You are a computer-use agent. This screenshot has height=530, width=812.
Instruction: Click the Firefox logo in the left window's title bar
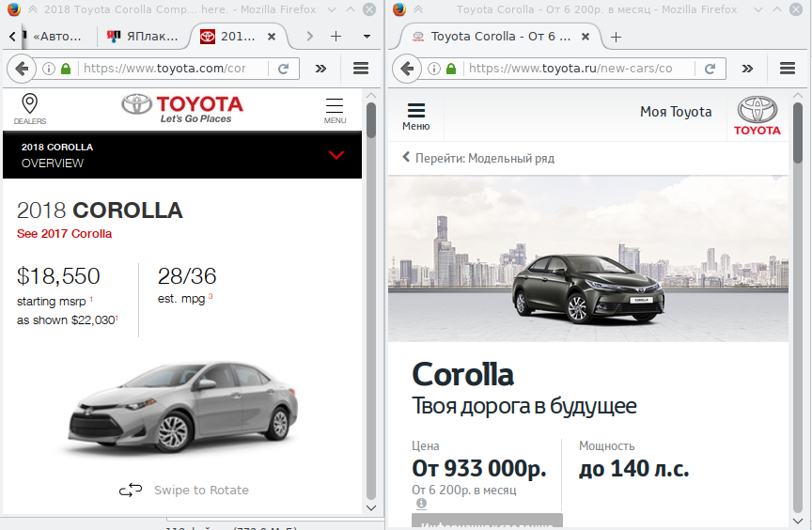[14, 8]
